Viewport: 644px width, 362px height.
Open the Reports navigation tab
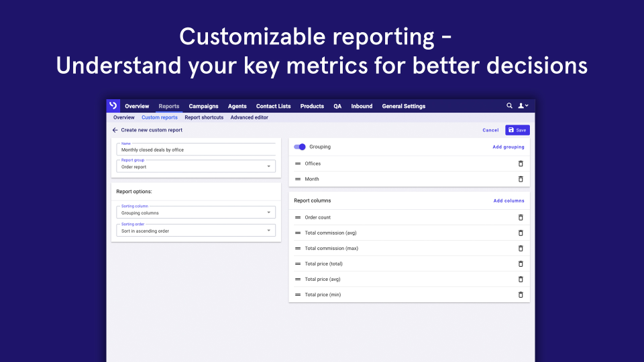(169, 106)
